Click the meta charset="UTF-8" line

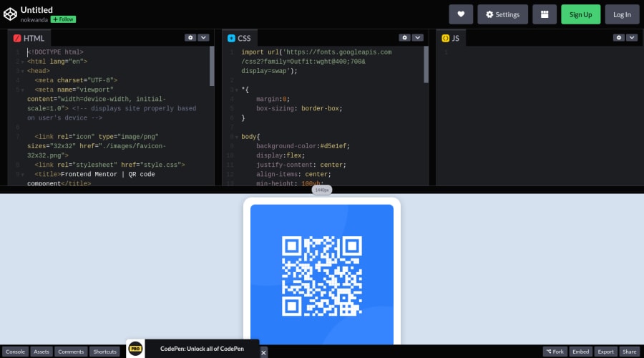76,81
